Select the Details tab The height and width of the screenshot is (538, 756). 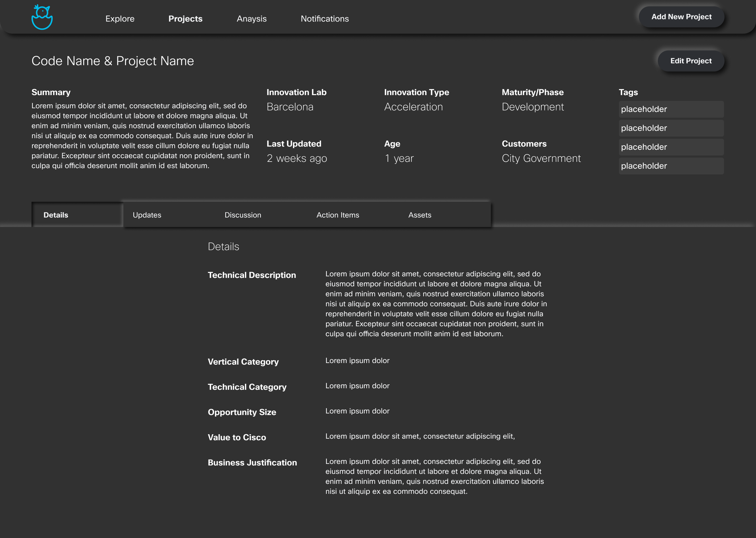pos(56,215)
